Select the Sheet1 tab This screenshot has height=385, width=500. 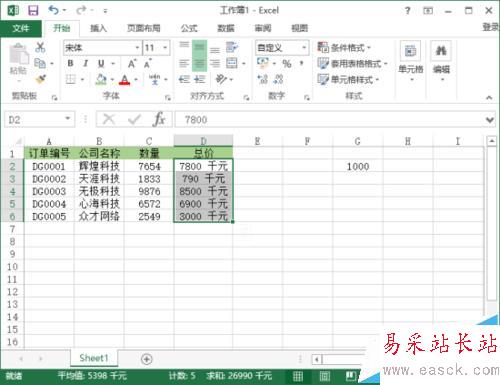coord(94,358)
